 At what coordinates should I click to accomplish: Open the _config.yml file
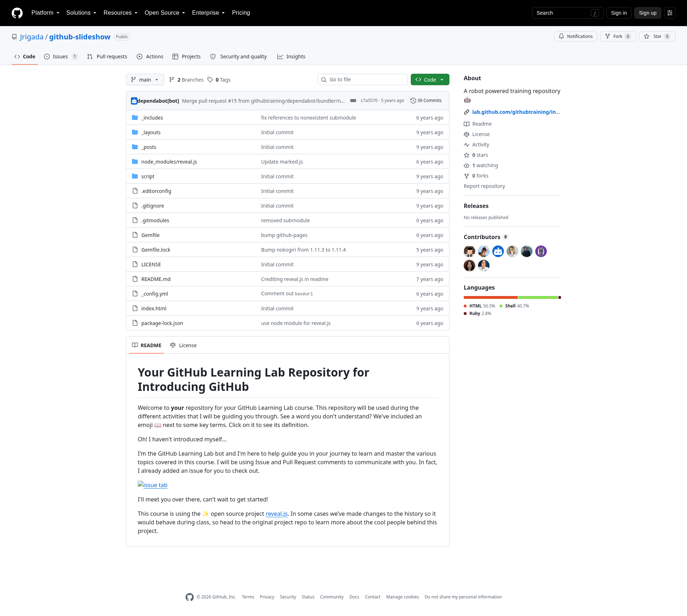coord(155,294)
